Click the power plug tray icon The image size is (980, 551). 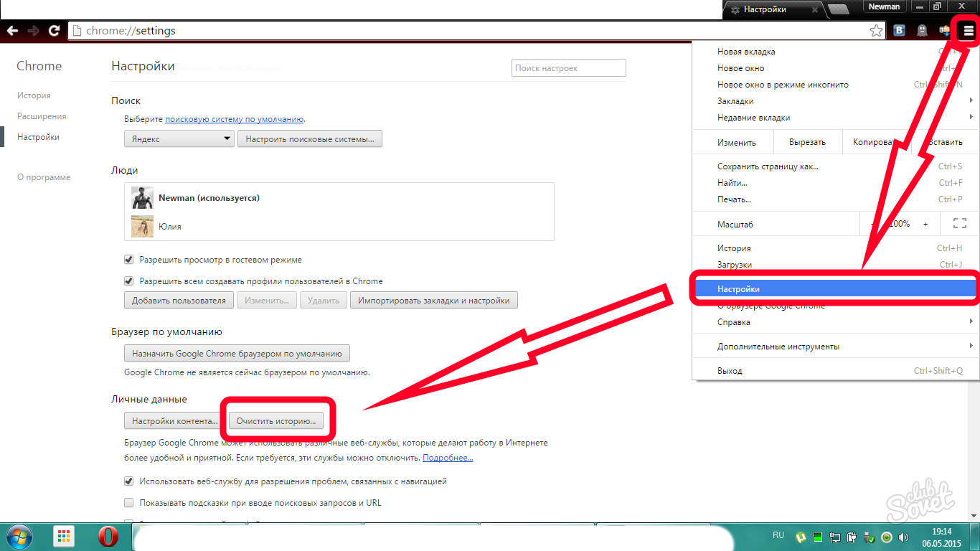[852, 537]
